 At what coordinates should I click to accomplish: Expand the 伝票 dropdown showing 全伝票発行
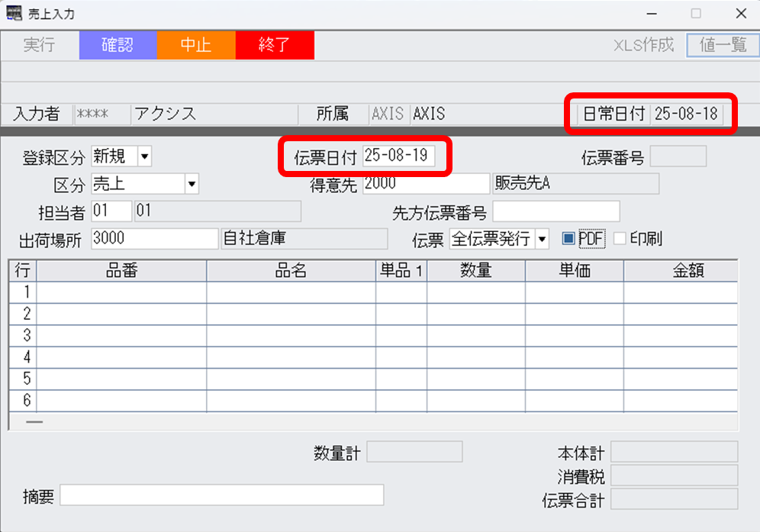[542, 239]
